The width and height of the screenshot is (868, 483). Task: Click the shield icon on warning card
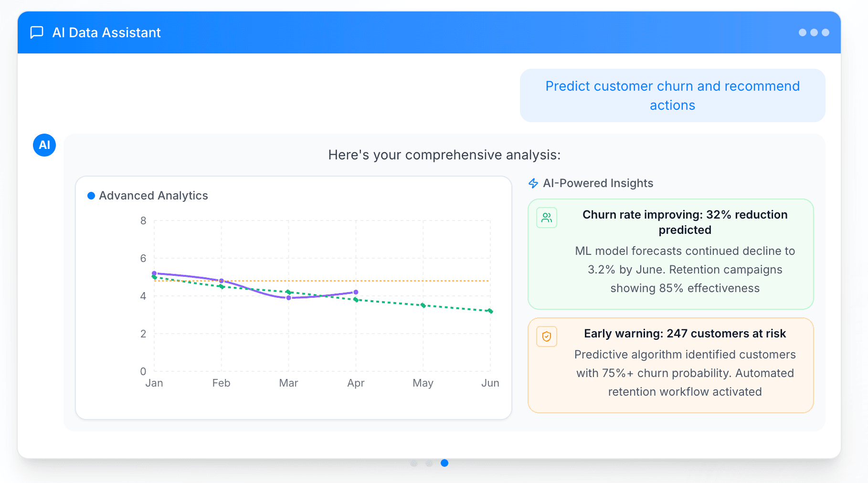tap(547, 336)
